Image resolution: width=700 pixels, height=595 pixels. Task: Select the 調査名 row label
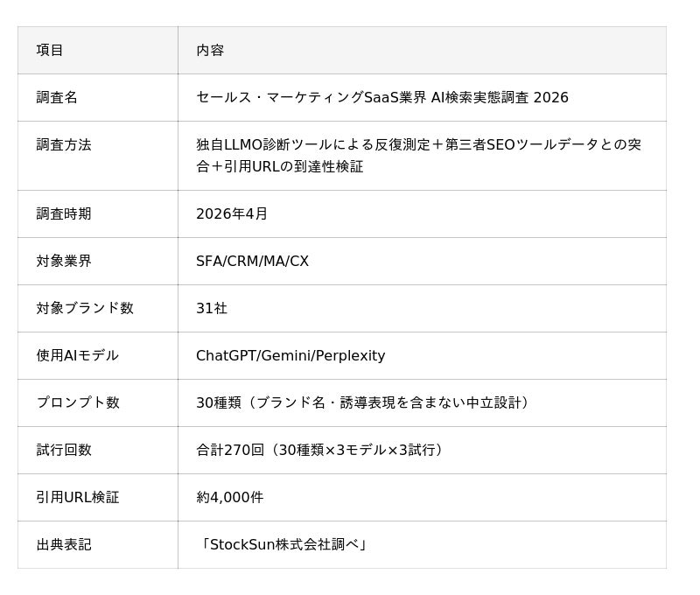57,97
